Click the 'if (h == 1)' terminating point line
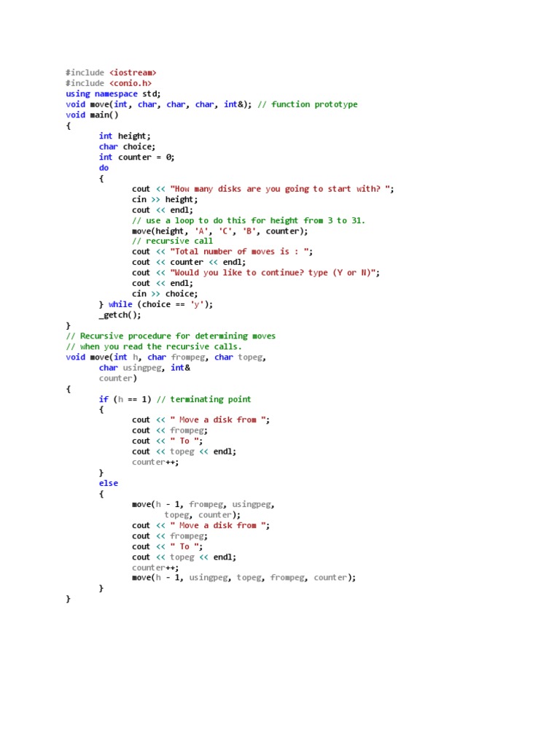 (x=175, y=399)
